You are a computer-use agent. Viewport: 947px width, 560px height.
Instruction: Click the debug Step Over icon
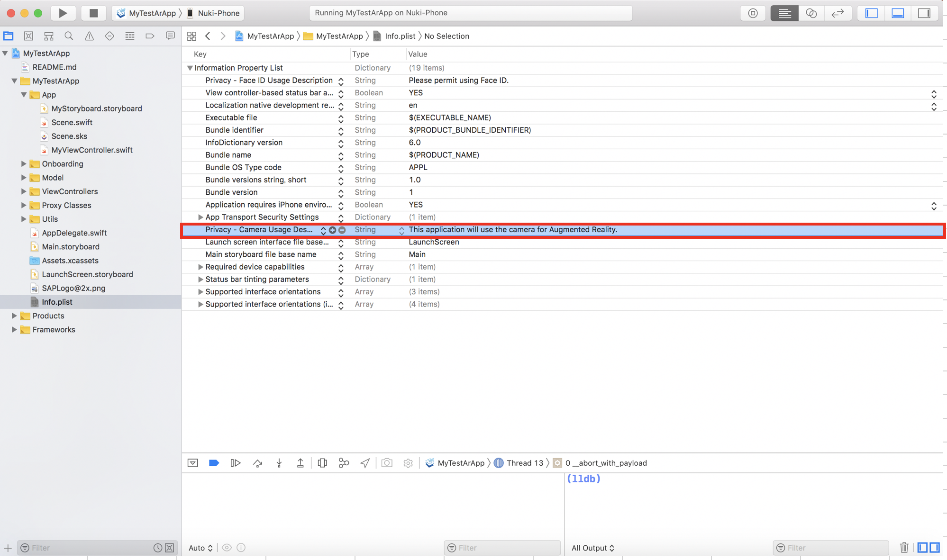(257, 463)
